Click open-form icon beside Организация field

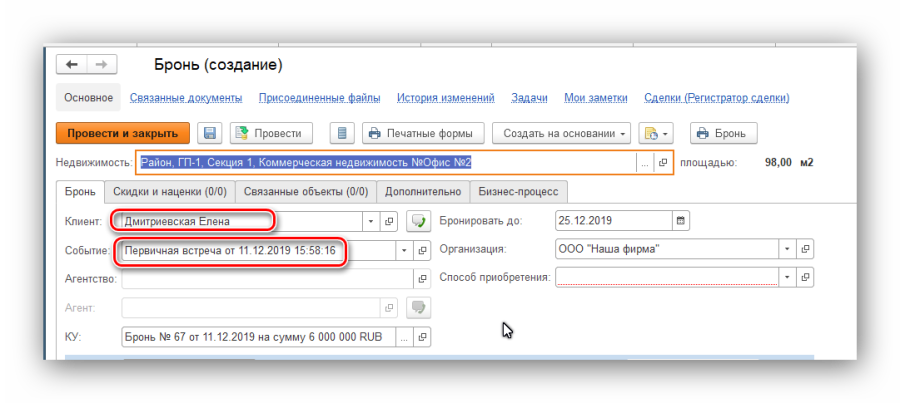pos(806,249)
